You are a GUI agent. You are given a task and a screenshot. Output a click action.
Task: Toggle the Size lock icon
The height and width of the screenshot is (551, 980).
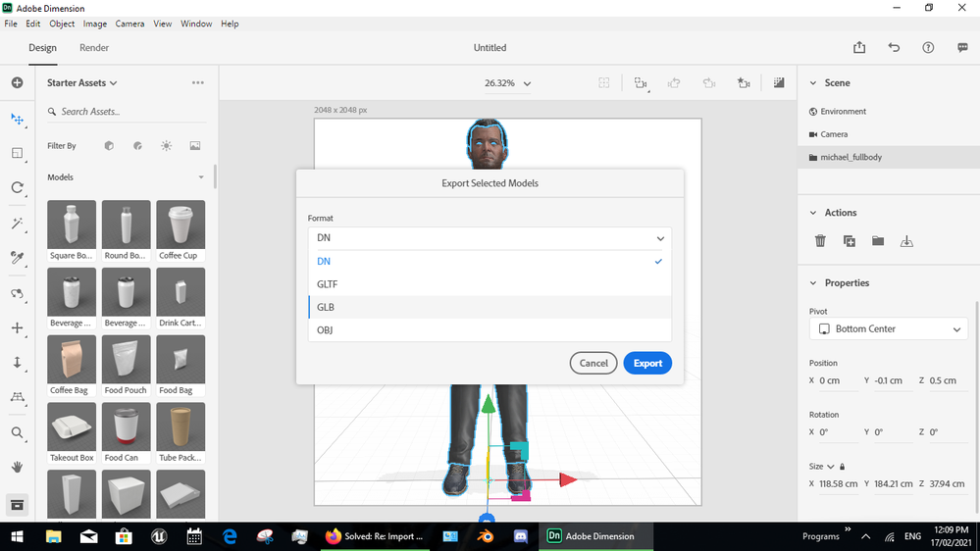(842, 467)
